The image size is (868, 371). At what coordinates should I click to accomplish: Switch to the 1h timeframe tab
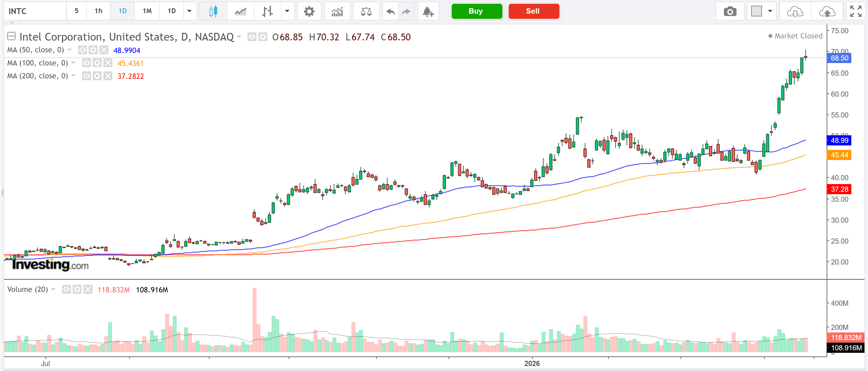click(x=98, y=11)
